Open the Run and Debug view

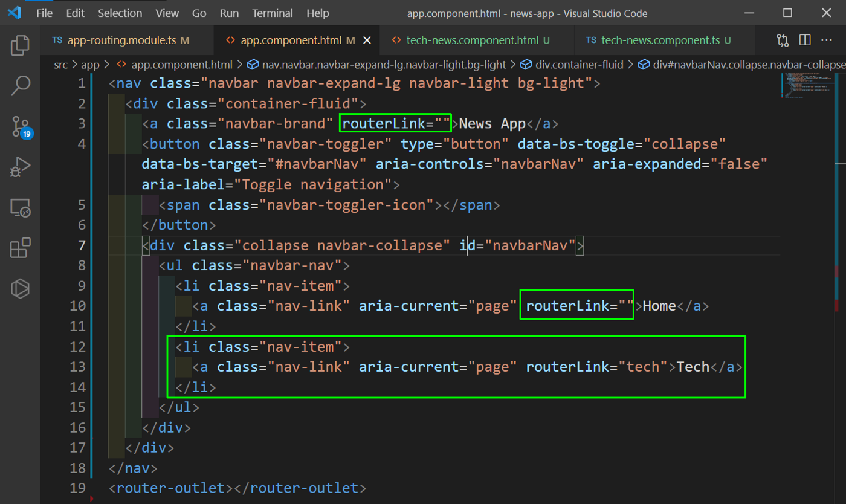[20, 167]
